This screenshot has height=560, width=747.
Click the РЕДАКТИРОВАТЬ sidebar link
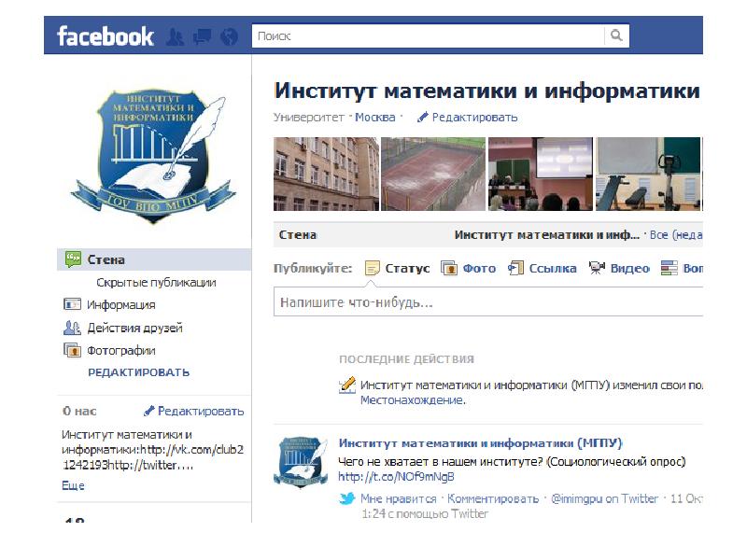point(138,372)
